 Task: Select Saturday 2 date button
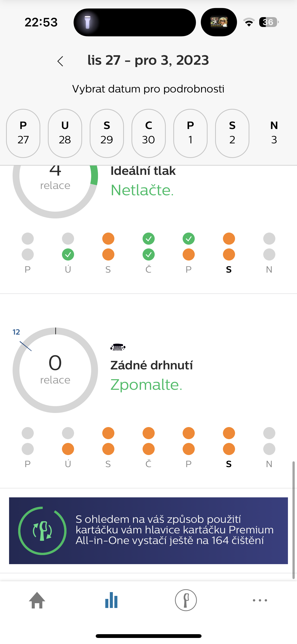click(x=232, y=133)
